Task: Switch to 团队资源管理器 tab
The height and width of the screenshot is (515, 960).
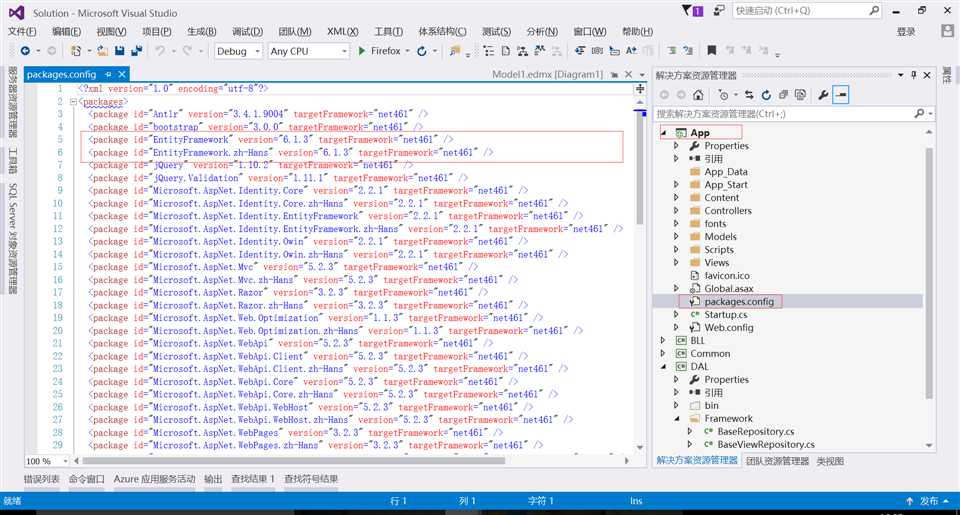Action: pos(778,461)
